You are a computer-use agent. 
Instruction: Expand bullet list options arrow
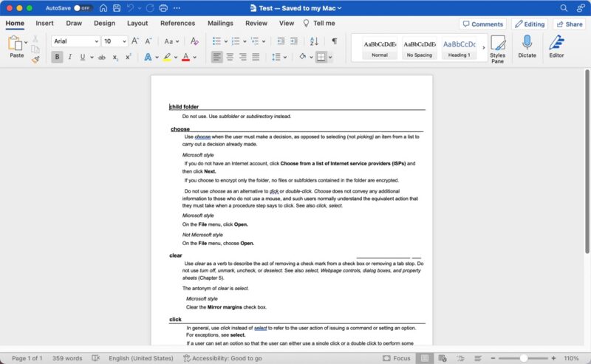pos(226,41)
